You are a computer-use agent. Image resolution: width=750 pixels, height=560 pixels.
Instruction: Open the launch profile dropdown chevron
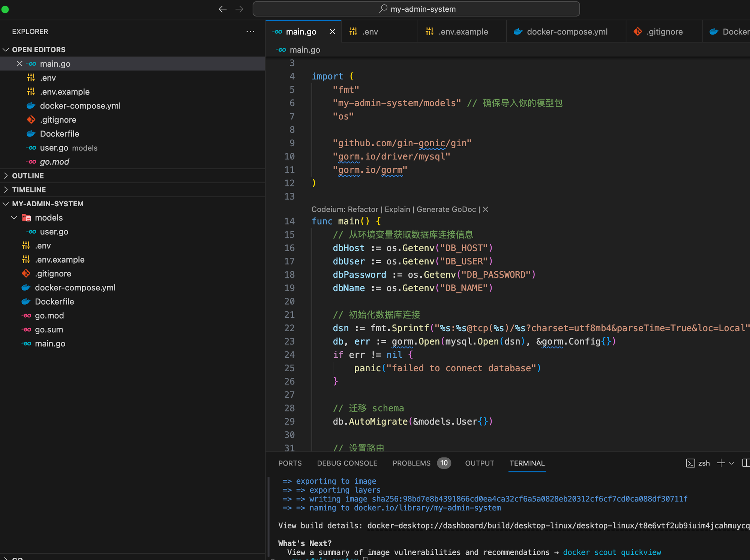tap(732, 464)
